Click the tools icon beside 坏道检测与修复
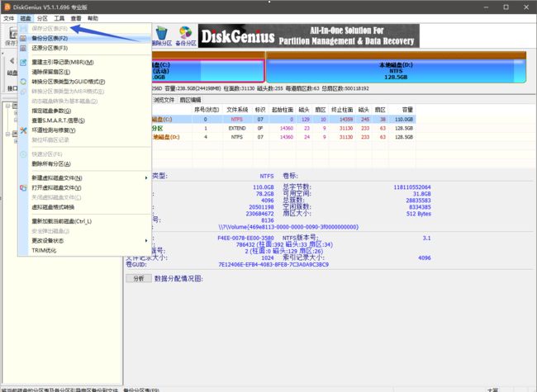 [23, 130]
